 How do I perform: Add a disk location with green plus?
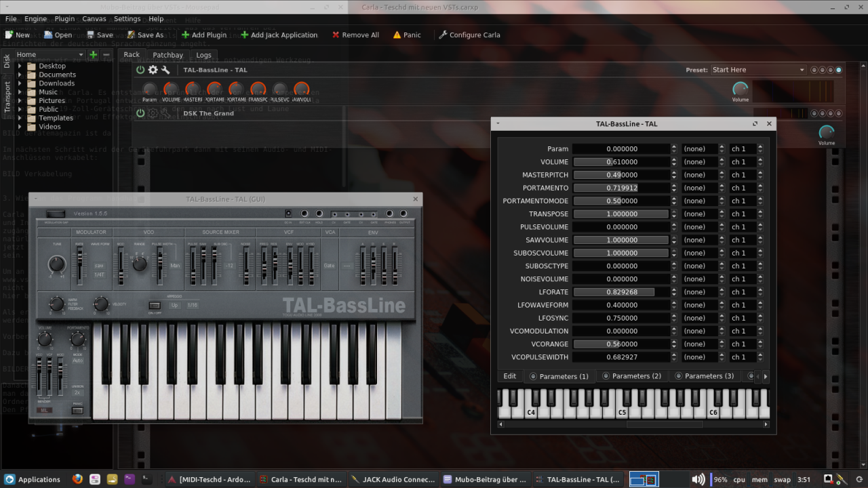[94, 54]
